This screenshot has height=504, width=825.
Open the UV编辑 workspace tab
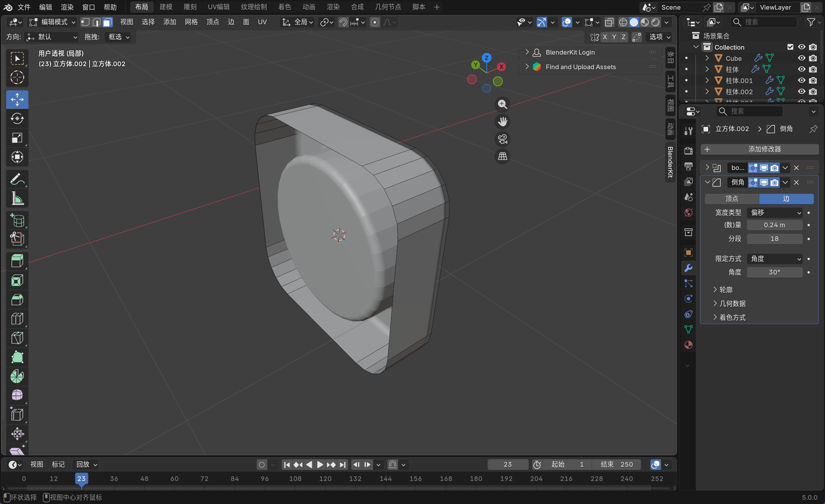218,7
